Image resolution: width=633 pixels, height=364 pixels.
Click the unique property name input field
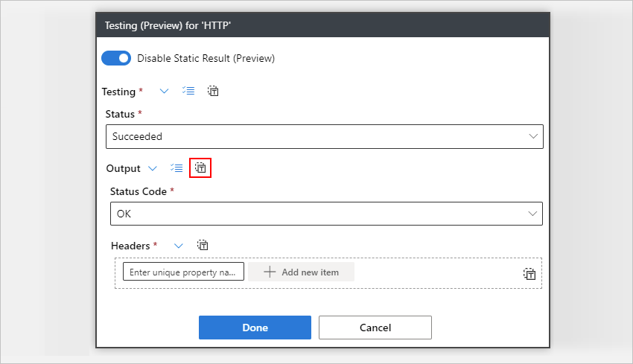(x=183, y=272)
